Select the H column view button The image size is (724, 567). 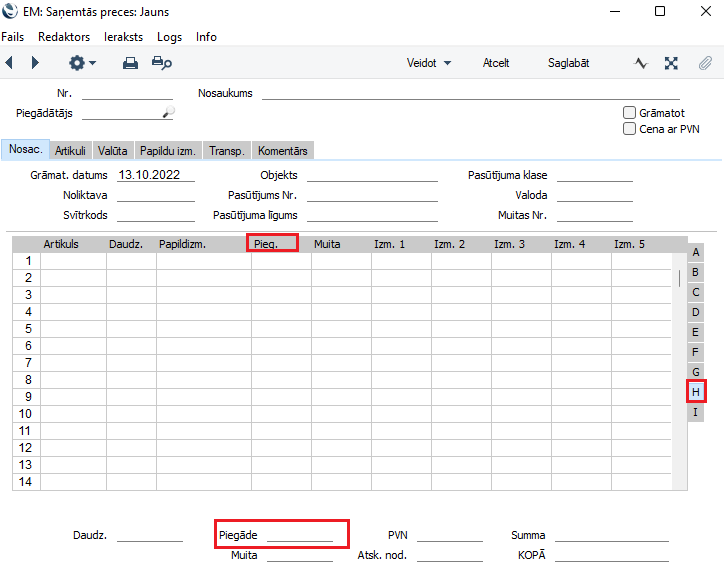[695, 391]
